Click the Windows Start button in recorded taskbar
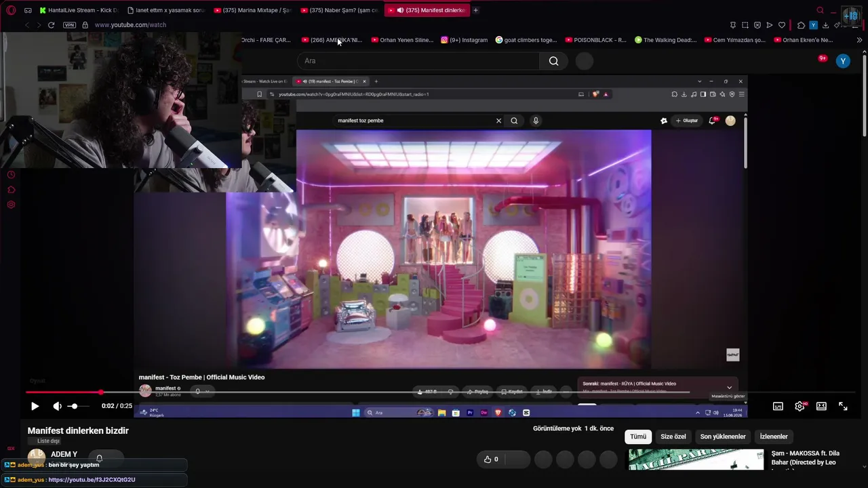Image resolution: width=868 pixels, height=488 pixels. (x=356, y=413)
